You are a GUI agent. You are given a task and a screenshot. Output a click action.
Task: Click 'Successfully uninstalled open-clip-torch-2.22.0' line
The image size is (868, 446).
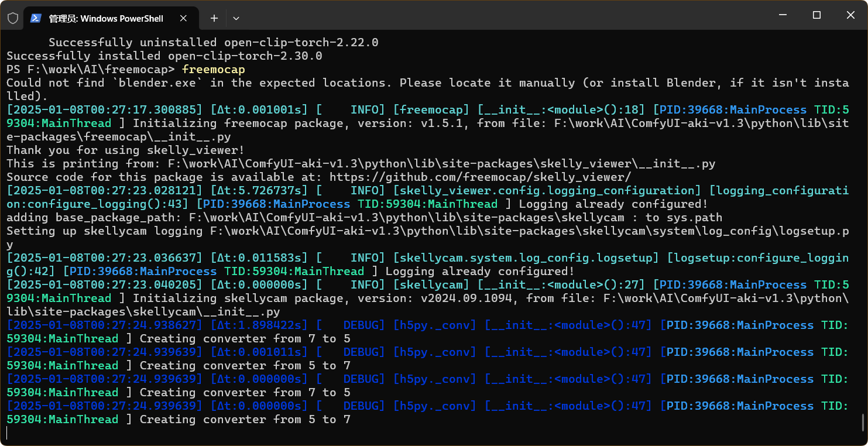[x=214, y=43]
